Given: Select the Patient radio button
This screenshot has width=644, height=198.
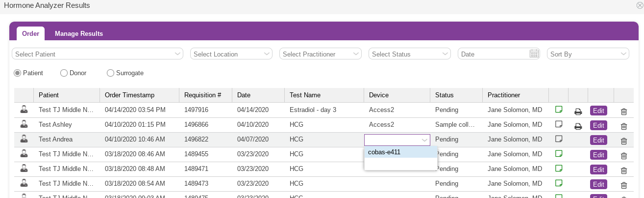Looking at the screenshot, I should click(x=18, y=73).
